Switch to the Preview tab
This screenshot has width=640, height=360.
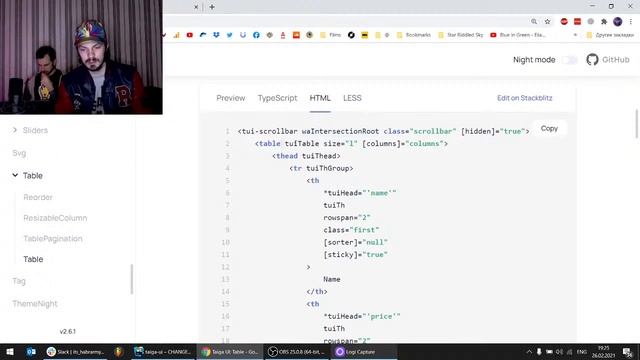coord(231,98)
